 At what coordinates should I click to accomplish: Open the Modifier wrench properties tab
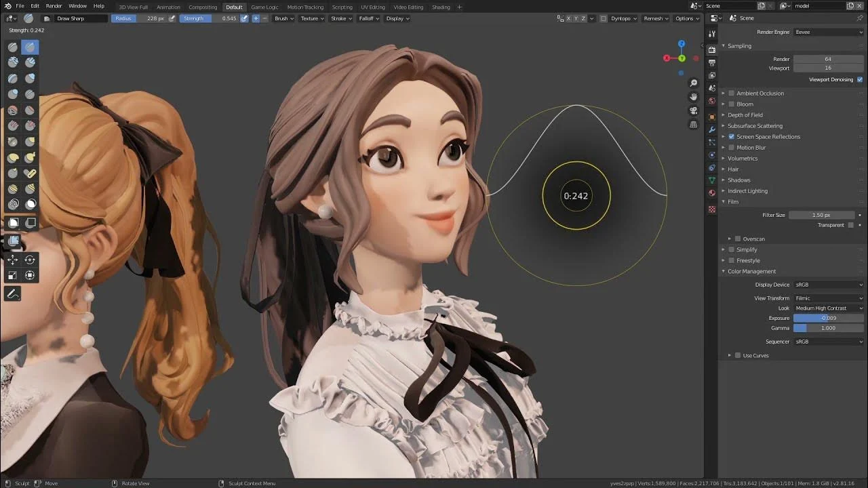pos(711,129)
